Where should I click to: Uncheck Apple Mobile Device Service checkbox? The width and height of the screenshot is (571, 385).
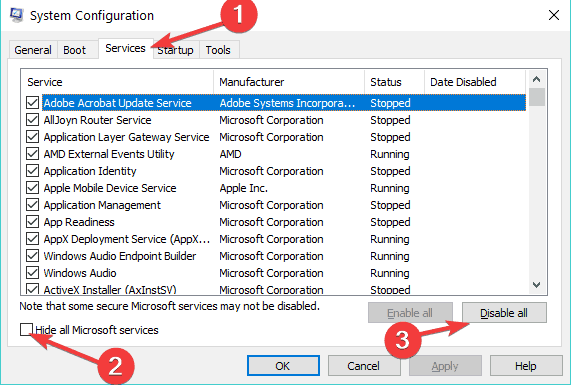[32, 188]
